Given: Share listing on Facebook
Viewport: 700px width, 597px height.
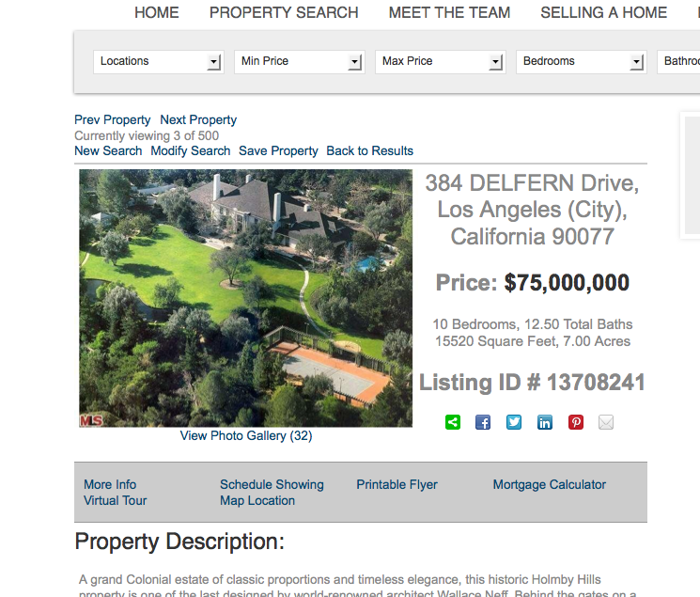Looking at the screenshot, I should [x=483, y=422].
